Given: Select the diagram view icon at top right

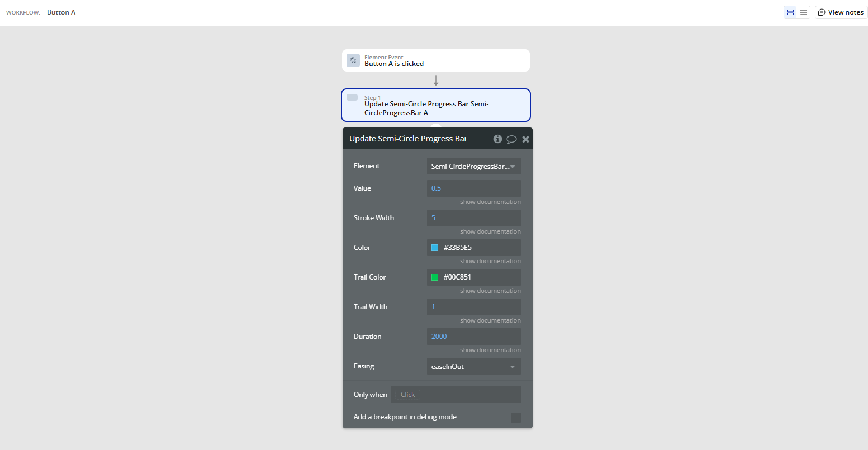Looking at the screenshot, I should pyautogui.click(x=790, y=12).
